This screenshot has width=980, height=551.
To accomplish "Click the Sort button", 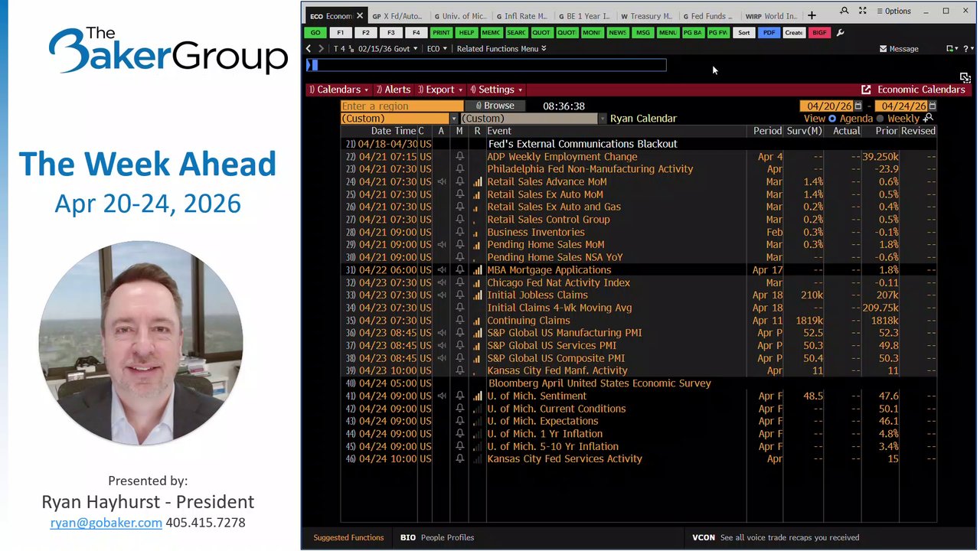I will pos(743,33).
